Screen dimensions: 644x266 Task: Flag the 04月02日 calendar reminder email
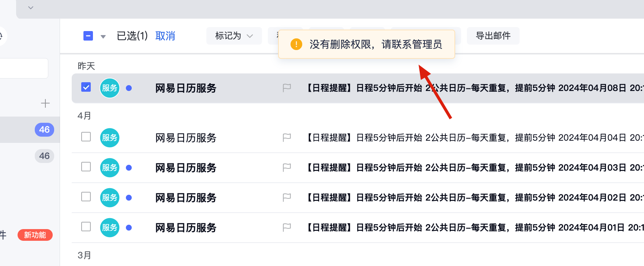[287, 197]
